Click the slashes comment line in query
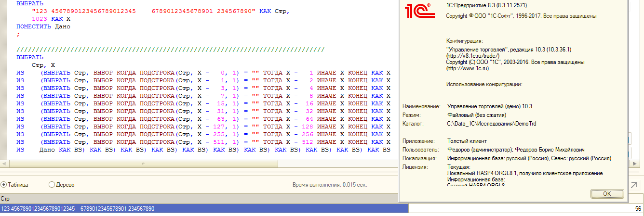The height and width of the screenshot is (216, 644). point(170,50)
